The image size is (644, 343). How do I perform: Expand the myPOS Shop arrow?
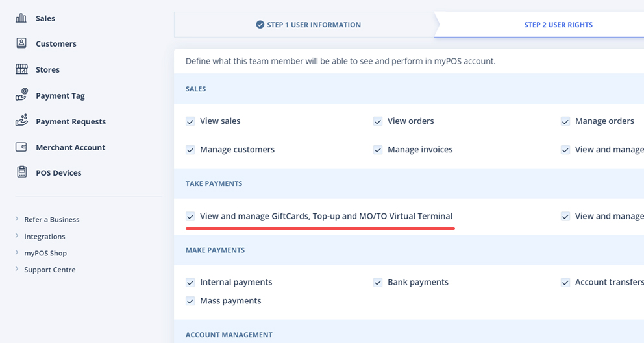[17, 253]
